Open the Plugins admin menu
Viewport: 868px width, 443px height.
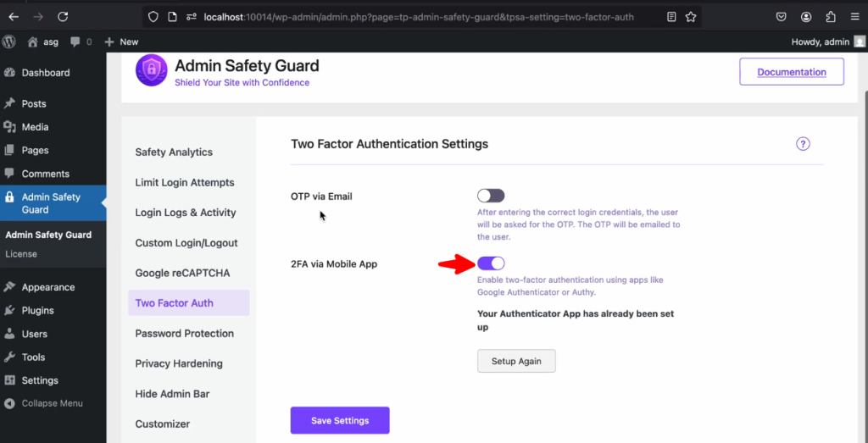(x=37, y=310)
